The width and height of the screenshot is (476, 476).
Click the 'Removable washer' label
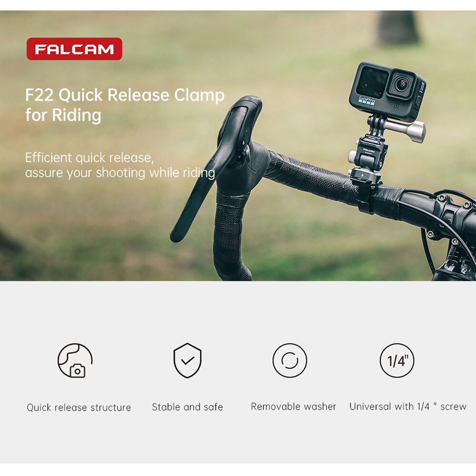(x=293, y=406)
